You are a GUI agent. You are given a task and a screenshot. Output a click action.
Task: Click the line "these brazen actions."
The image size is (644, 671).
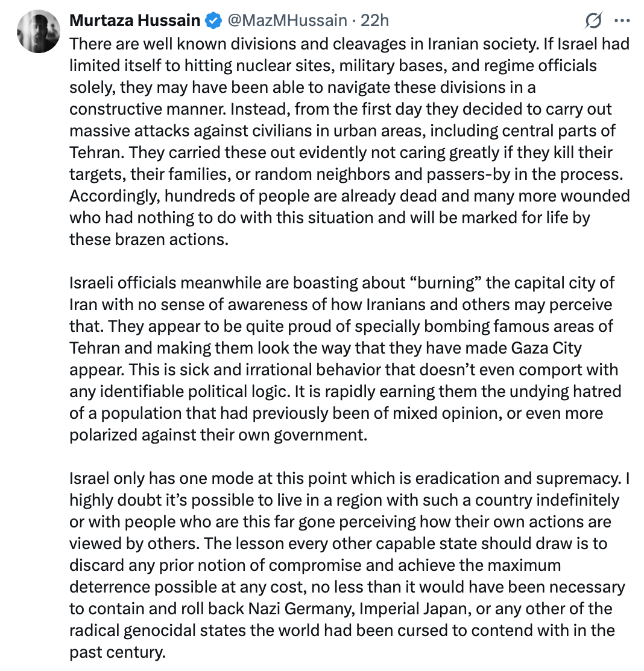[149, 239]
